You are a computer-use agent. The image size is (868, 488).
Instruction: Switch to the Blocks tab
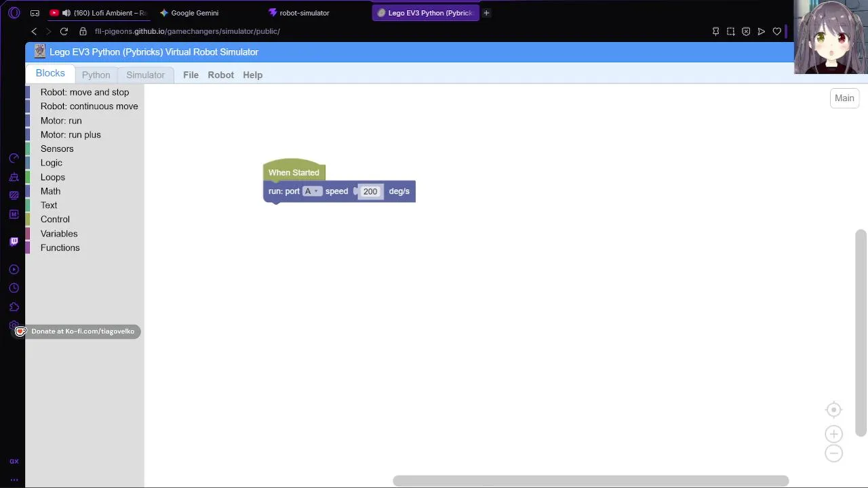[50, 73]
